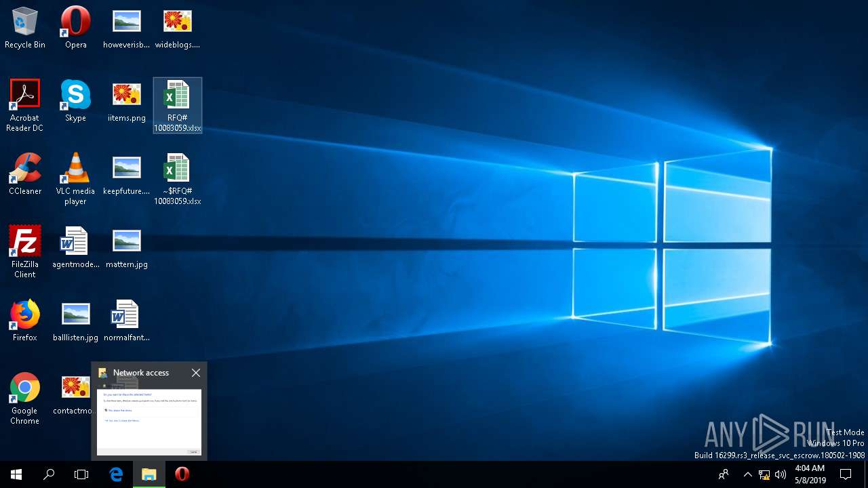The width and height of the screenshot is (868, 488).
Task: Open the clock showing 4:04 AM
Action: point(810,474)
